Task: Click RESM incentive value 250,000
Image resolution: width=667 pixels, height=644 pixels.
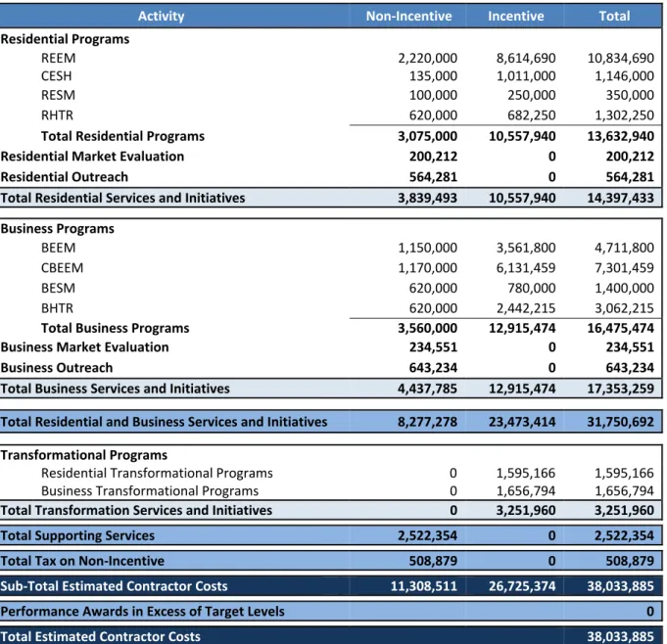Action: pyautogui.click(x=531, y=95)
